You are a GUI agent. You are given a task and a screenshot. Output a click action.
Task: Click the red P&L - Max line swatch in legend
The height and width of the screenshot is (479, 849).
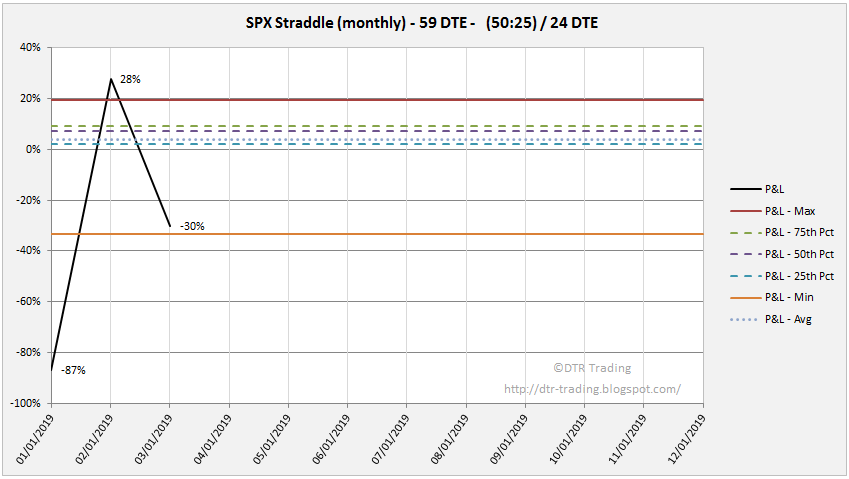(x=745, y=211)
